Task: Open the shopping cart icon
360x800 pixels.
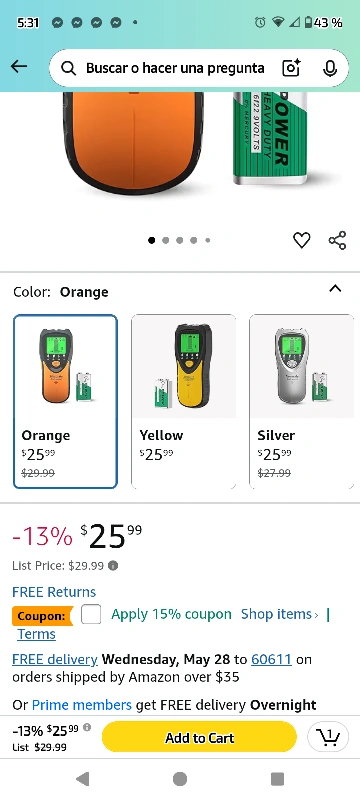Action: click(328, 737)
